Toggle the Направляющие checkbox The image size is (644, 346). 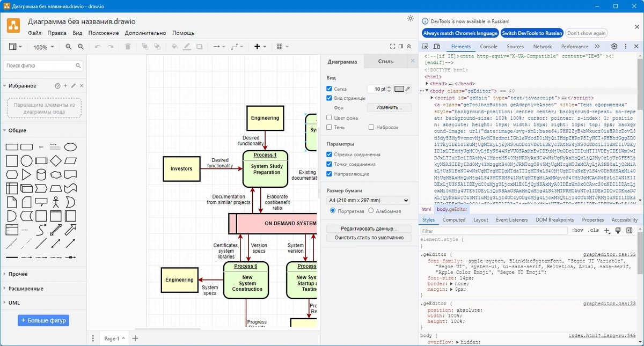[330, 174]
